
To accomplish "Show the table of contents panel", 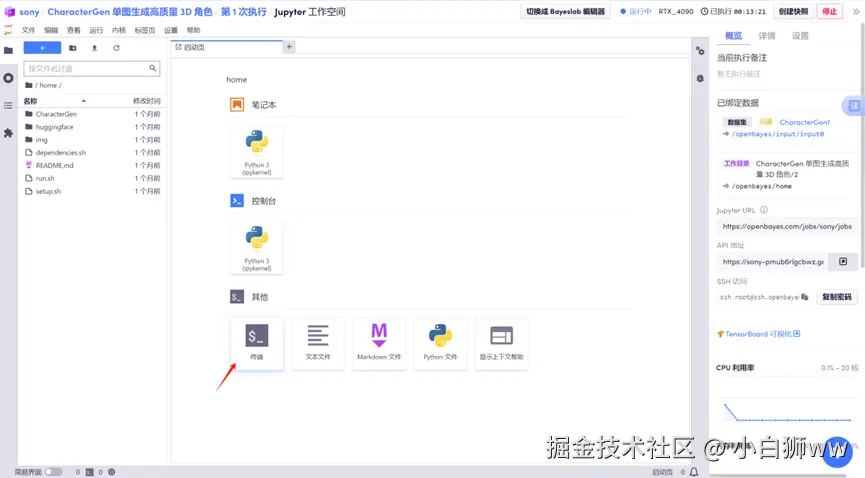I will point(8,105).
